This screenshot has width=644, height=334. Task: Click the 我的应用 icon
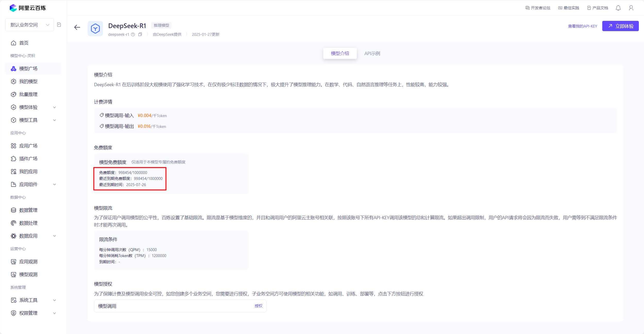(x=14, y=172)
